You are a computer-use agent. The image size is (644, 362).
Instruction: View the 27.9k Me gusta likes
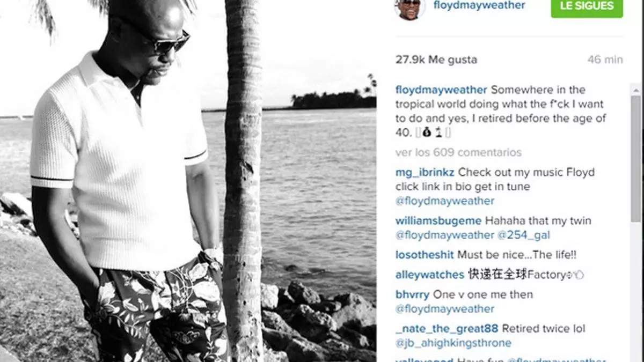click(436, 60)
